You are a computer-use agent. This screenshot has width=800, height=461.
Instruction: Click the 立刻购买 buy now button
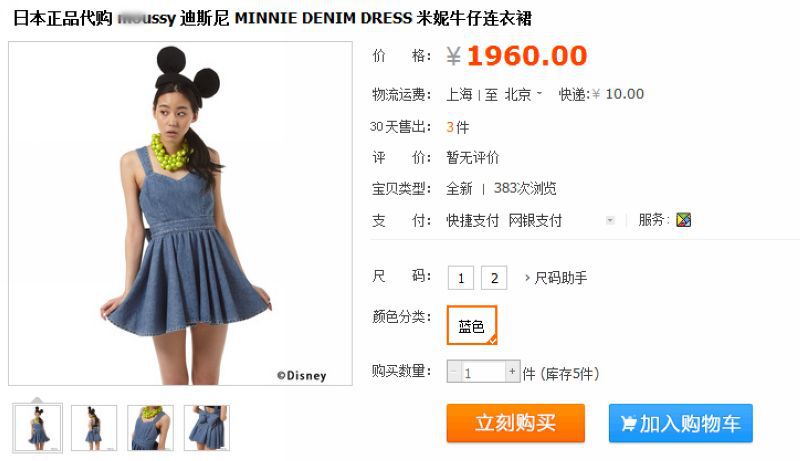tap(515, 423)
